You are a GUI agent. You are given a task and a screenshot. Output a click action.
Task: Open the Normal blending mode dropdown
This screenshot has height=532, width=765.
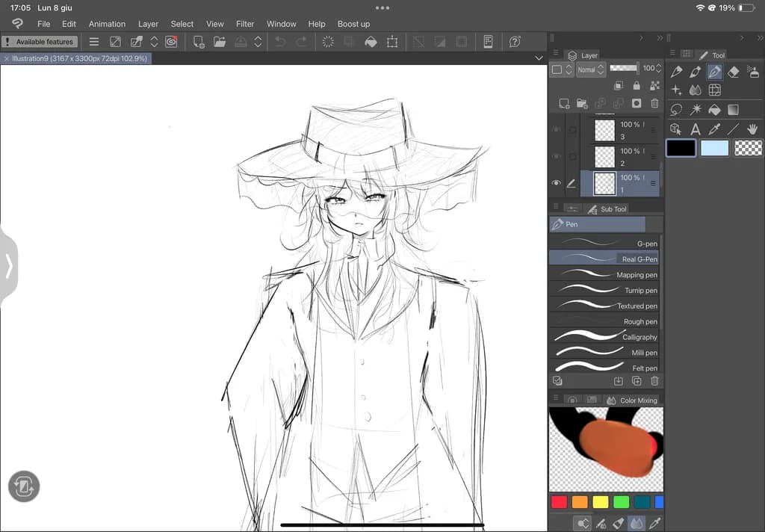coord(590,69)
